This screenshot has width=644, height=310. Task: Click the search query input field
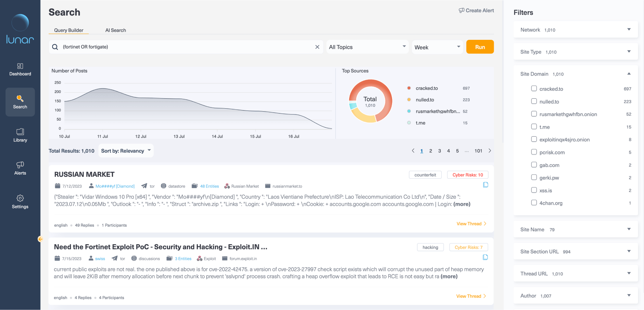pyautogui.click(x=186, y=47)
